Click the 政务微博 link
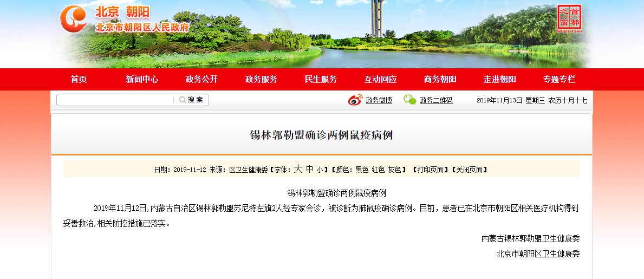 [x=379, y=100]
